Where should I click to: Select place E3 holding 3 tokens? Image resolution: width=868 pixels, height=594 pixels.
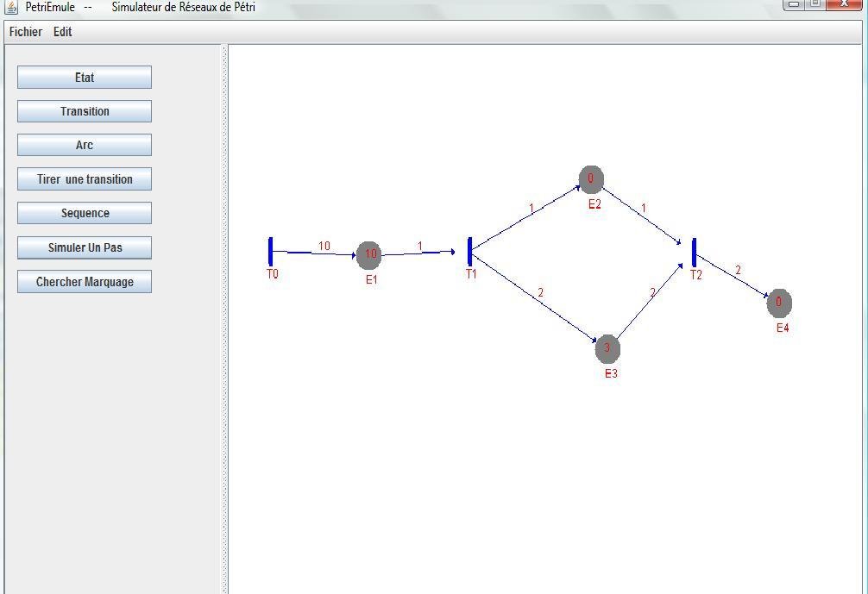(607, 348)
